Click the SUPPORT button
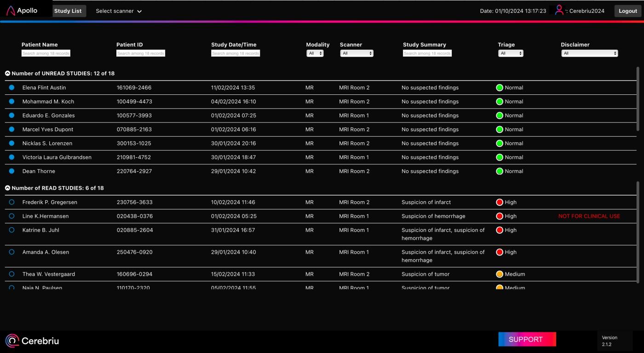644x353 pixels. 527,339
